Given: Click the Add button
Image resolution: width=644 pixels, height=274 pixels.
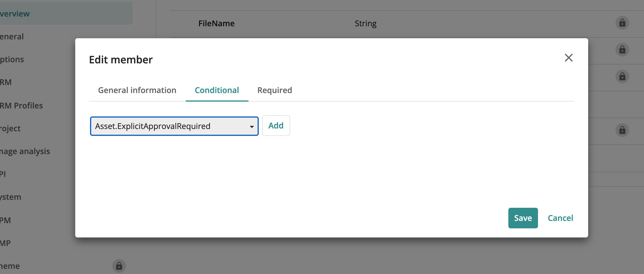Looking at the screenshot, I should [x=276, y=126].
